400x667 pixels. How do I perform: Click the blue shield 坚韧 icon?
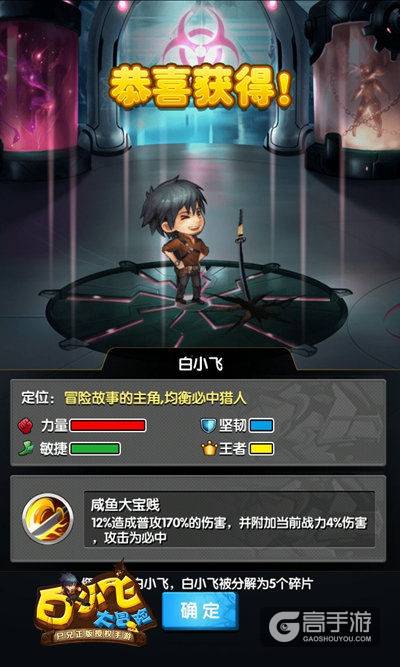tap(209, 425)
